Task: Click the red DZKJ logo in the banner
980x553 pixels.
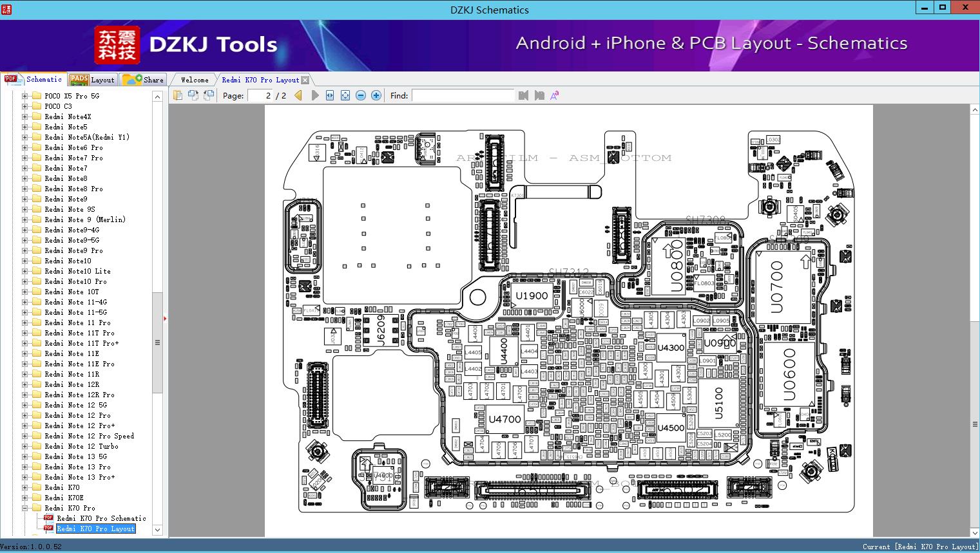Action: click(117, 45)
